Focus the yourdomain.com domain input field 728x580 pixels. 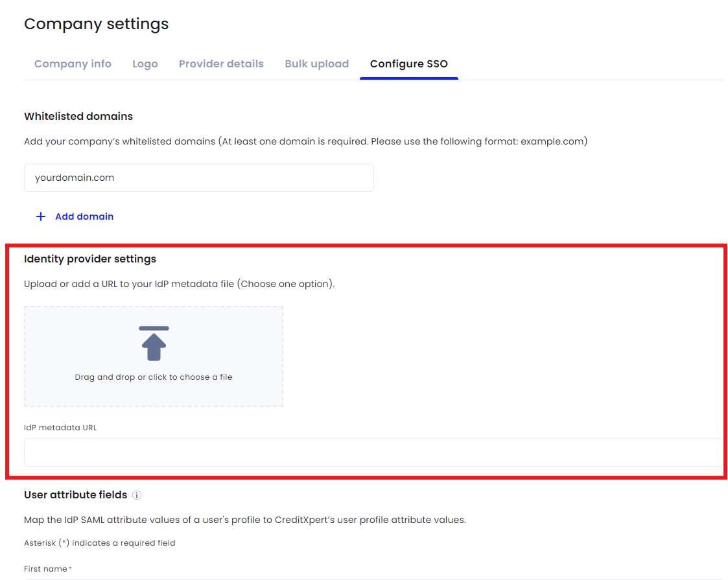(x=199, y=178)
